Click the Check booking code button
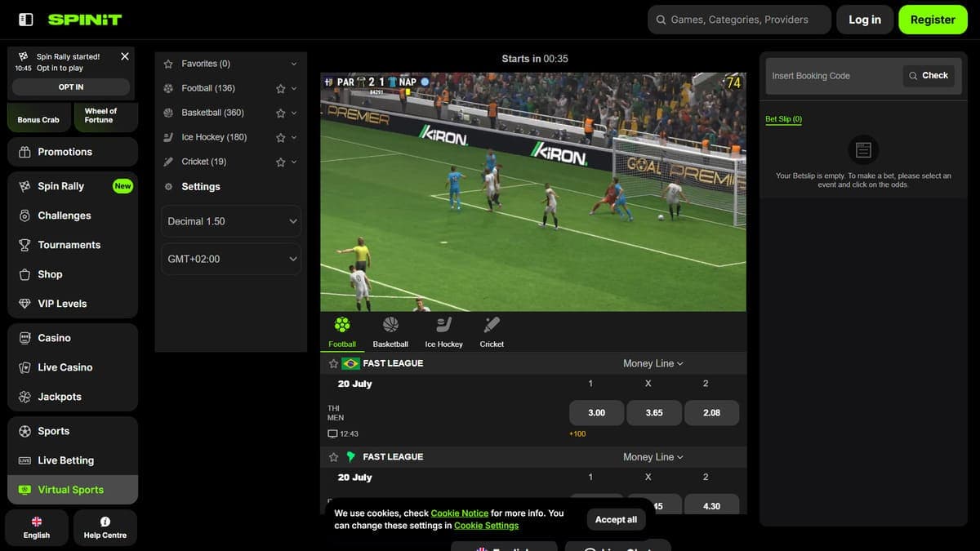Viewport: 980px width, 551px height. pyautogui.click(x=929, y=76)
